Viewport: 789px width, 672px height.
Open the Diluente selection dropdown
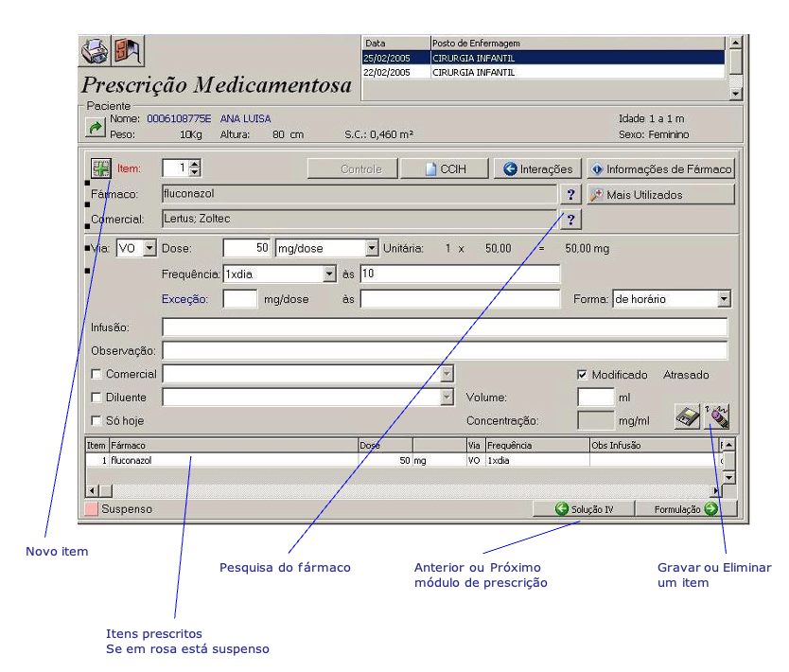click(x=447, y=398)
